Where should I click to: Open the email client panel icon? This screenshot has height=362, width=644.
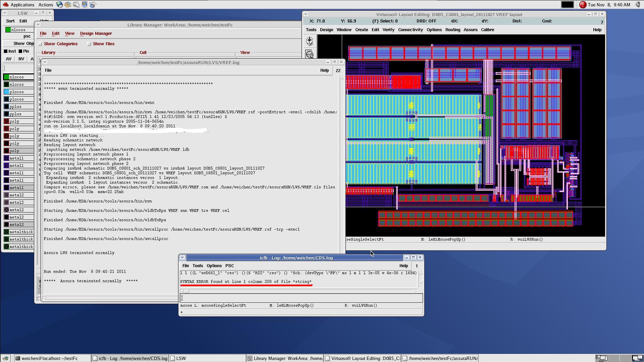68,5
